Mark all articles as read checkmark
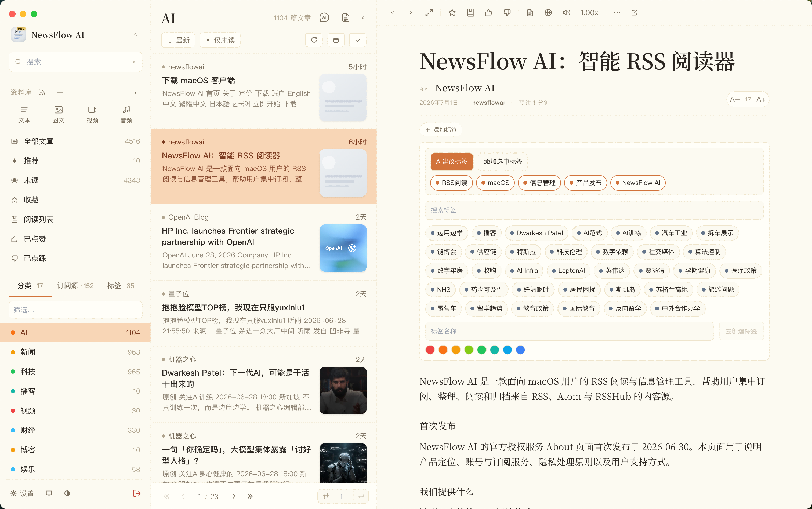 pyautogui.click(x=358, y=40)
